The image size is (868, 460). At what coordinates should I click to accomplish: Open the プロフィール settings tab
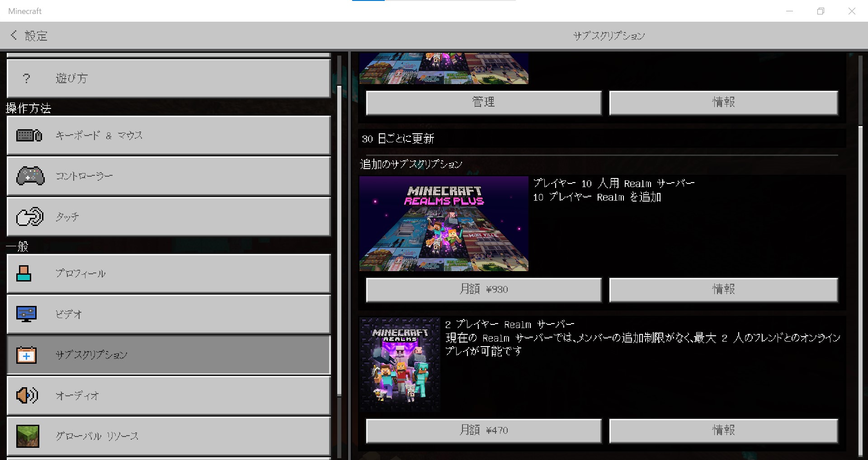(x=169, y=273)
